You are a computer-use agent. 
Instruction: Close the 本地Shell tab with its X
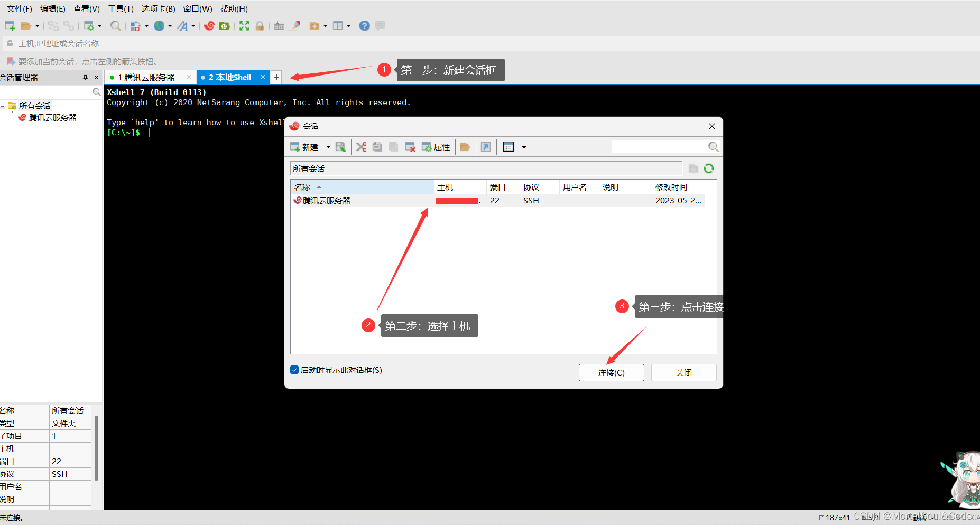pyautogui.click(x=263, y=77)
